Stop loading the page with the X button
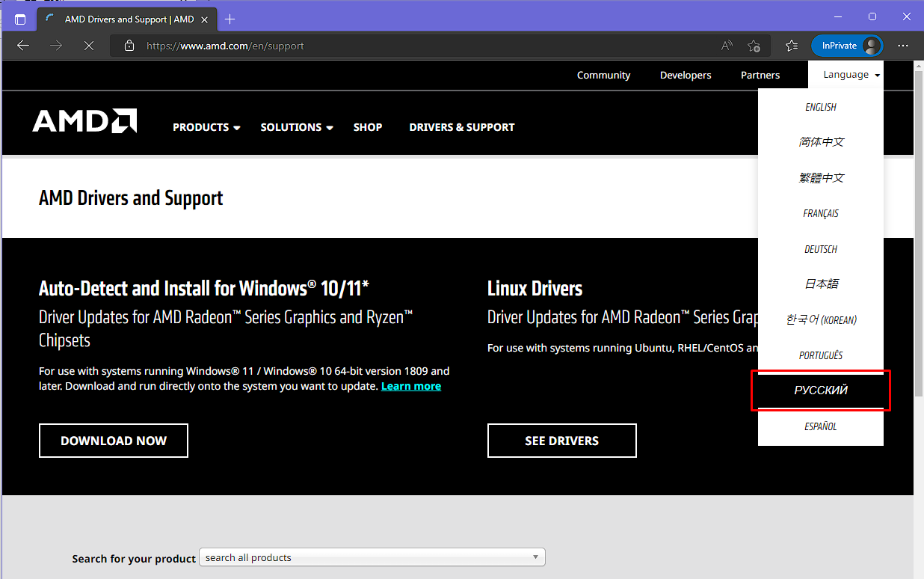 pyautogui.click(x=88, y=46)
